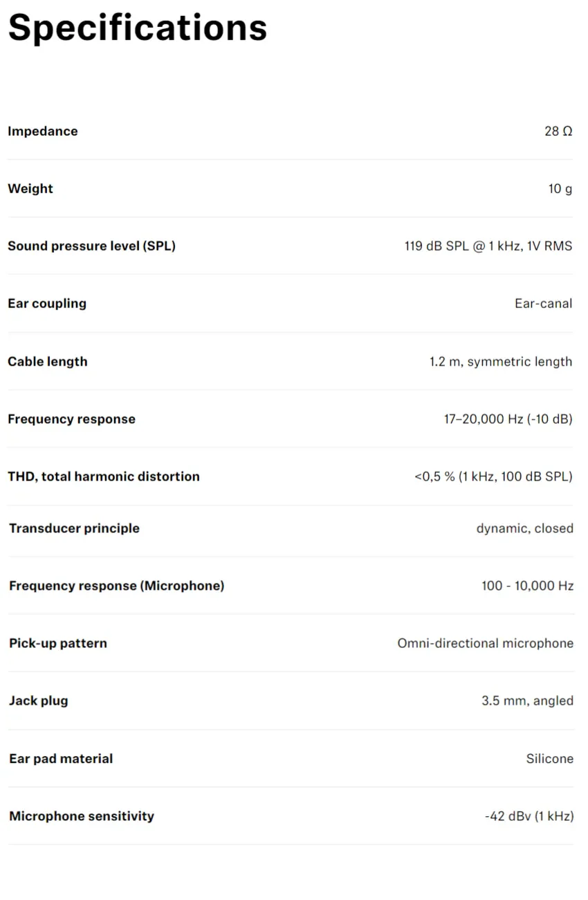Click the 10 g weight value
Viewport: 588px width, 900px height.
pos(560,188)
